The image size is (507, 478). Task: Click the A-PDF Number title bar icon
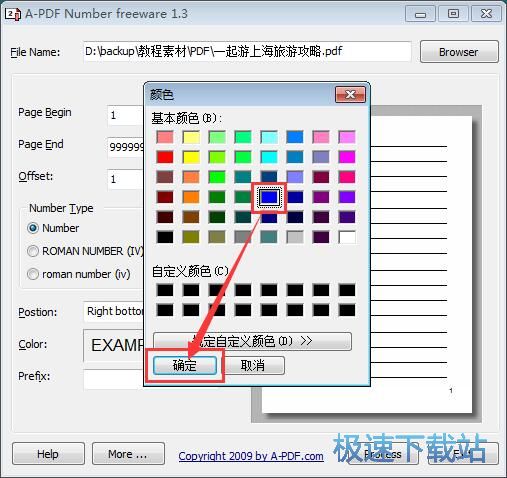pos(13,14)
